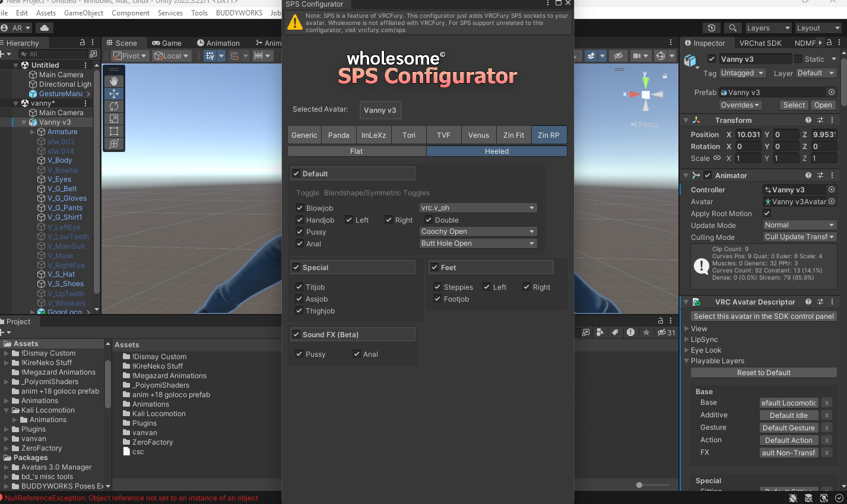Select the Rect tool in Scene toolbar

pyautogui.click(x=114, y=131)
